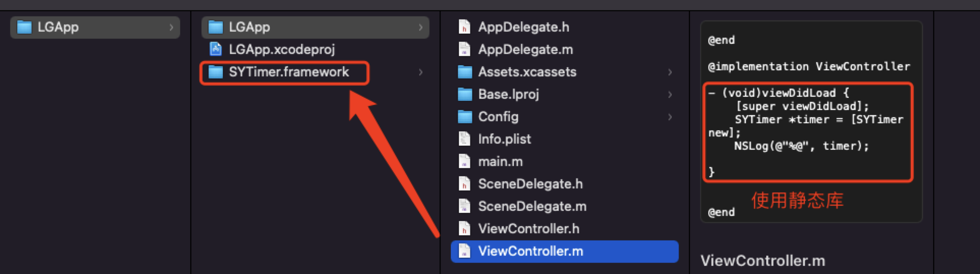Expand Base.lproj folder chevron
The image size is (980, 274).
pyautogui.click(x=670, y=94)
